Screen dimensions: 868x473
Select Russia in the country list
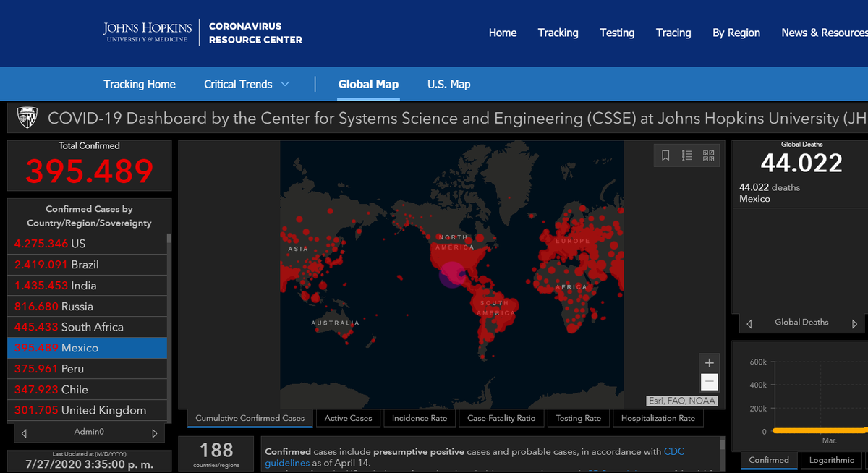pos(88,307)
